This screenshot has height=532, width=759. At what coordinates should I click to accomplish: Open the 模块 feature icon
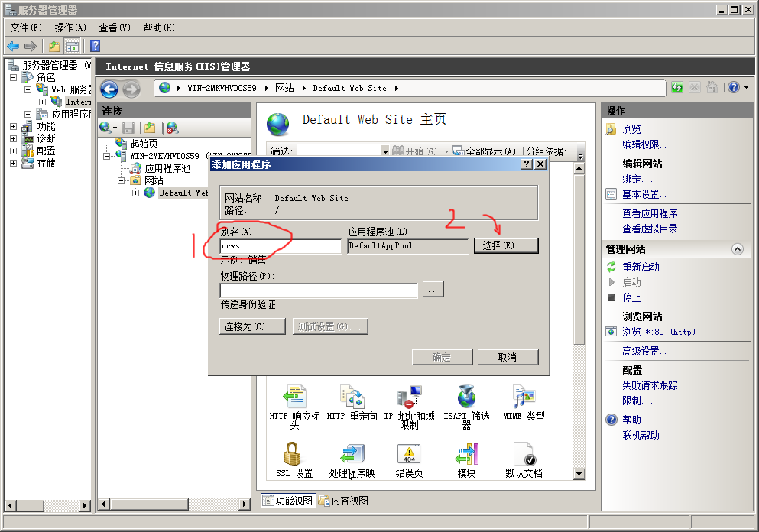coord(466,455)
